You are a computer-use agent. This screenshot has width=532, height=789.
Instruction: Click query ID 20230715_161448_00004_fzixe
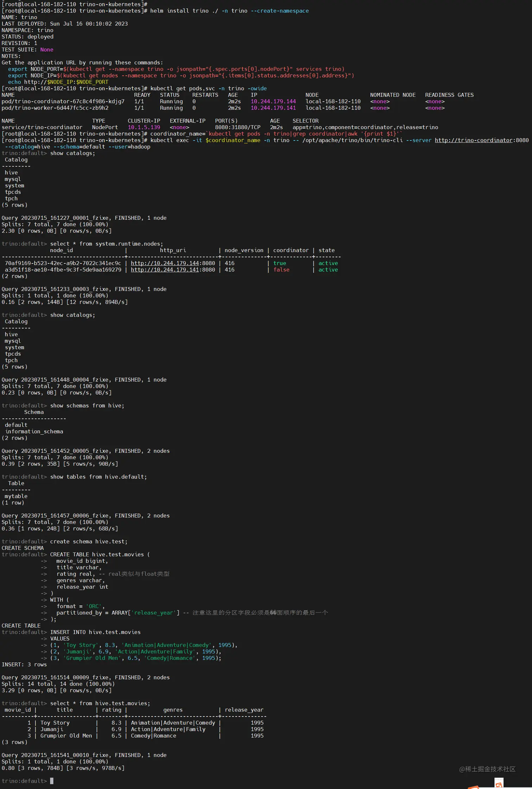tap(65, 380)
